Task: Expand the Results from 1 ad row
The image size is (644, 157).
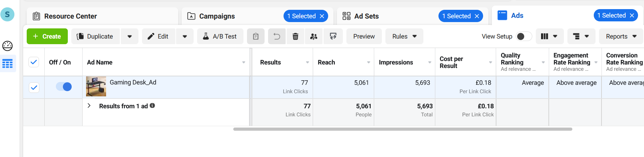Action: [89, 106]
